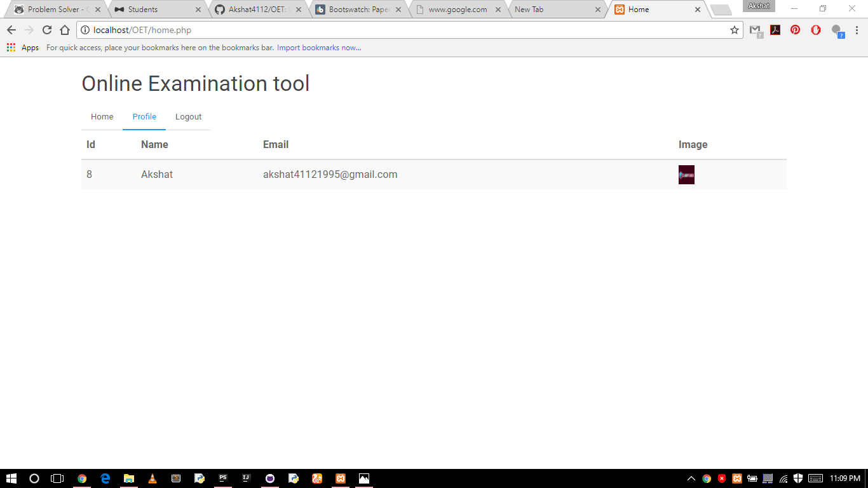Reload the current page
This screenshot has width=868, height=488.
click(x=46, y=30)
